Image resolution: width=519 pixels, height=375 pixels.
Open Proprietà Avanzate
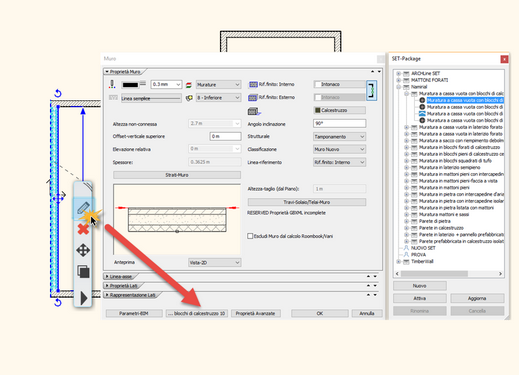[x=256, y=313]
